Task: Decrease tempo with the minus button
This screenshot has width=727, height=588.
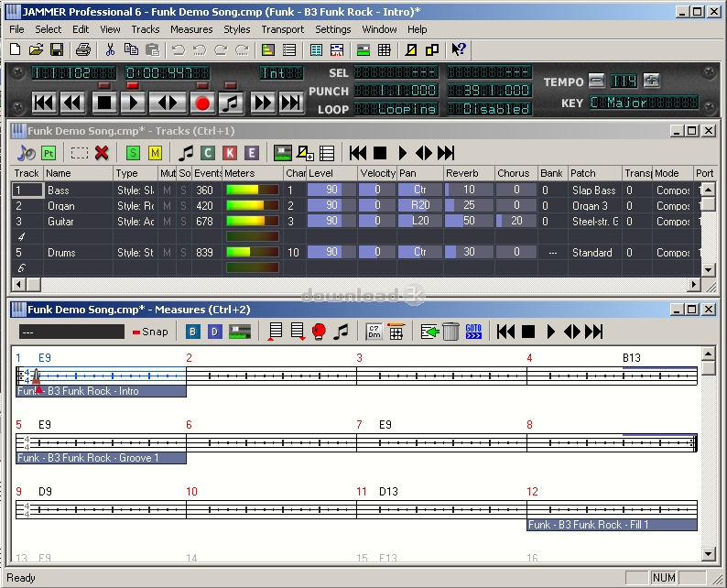Action: [x=597, y=81]
